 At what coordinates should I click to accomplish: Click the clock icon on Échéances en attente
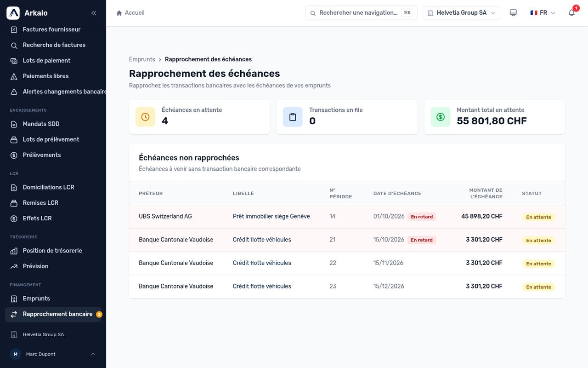[145, 117]
